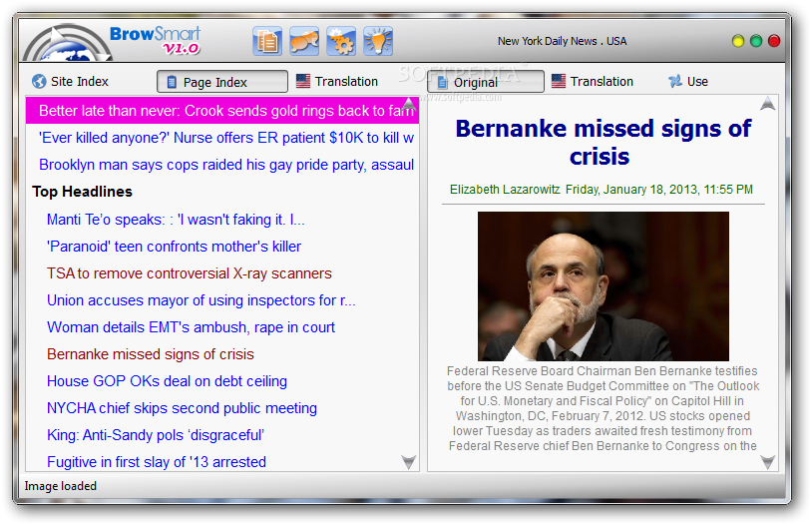Viewport: 812px width, 525px height.
Task: Click the page icon beside Page Index
Action: (x=172, y=82)
